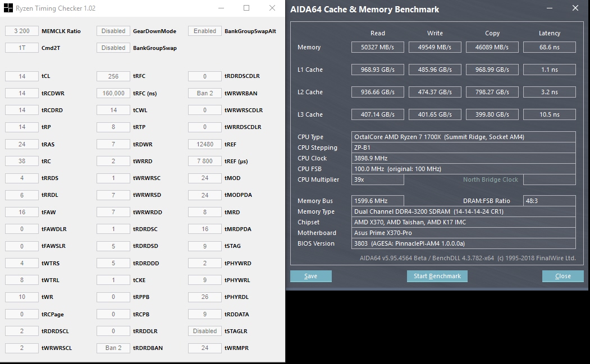Click the tCL value field
590x364 pixels.
point(22,76)
